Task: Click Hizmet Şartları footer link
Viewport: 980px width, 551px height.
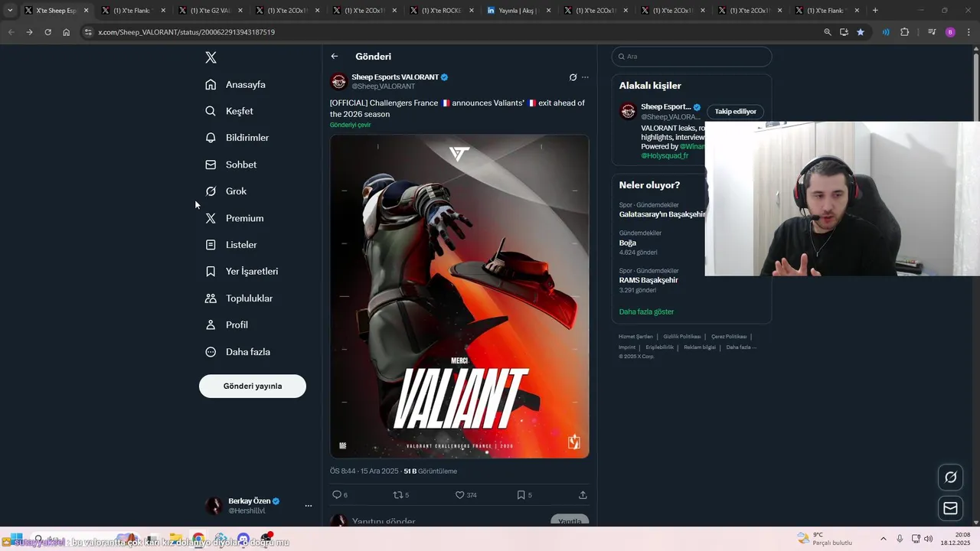Action: click(635, 337)
